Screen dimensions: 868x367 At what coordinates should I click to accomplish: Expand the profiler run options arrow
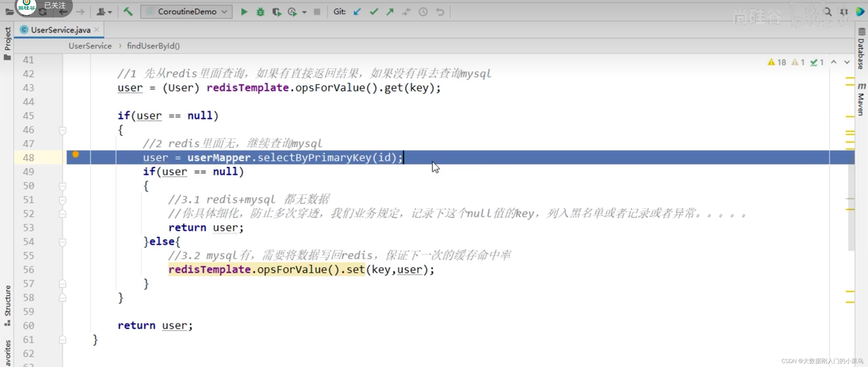pyautogui.click(x=304, y=12)
